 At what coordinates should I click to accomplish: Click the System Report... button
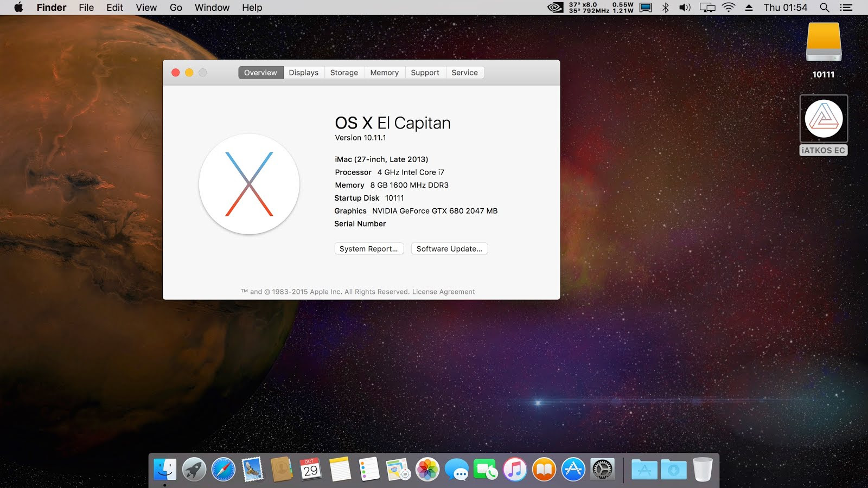point(369,249)
